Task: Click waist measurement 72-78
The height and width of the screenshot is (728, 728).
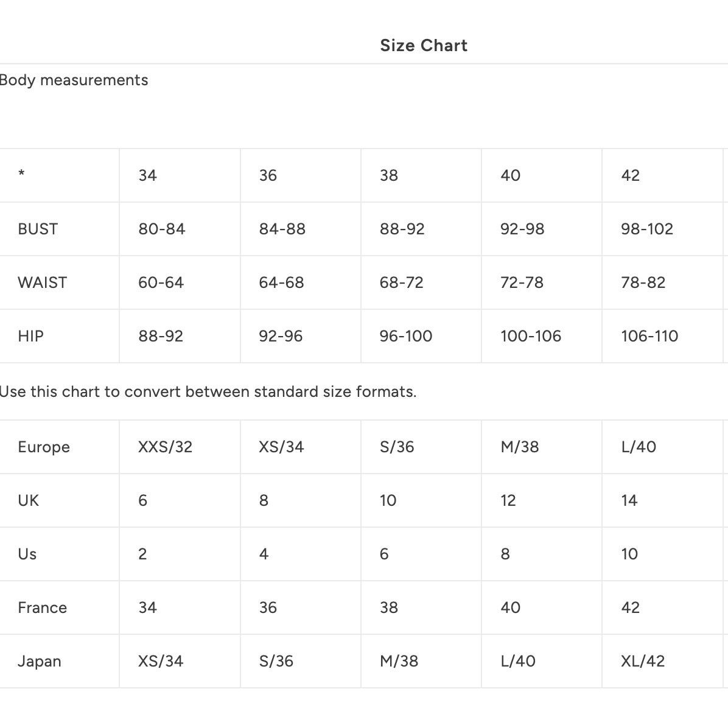Action: (x=522, y=283)
